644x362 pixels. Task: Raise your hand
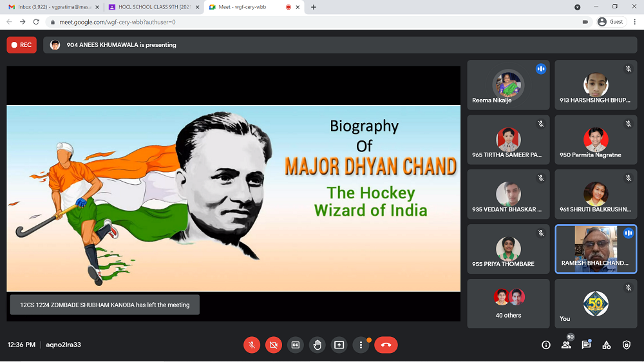[x=317, y=345]
